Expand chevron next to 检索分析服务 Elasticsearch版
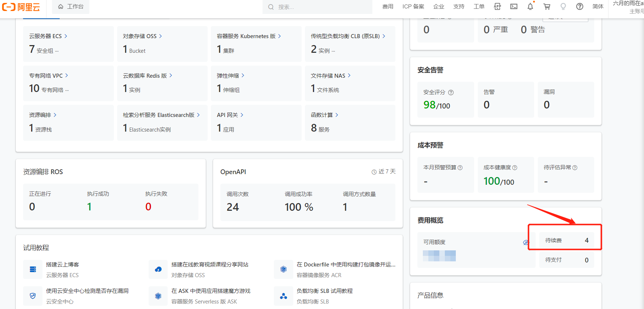The height and width of the screenshot is (309, 644). pos(198,115)
